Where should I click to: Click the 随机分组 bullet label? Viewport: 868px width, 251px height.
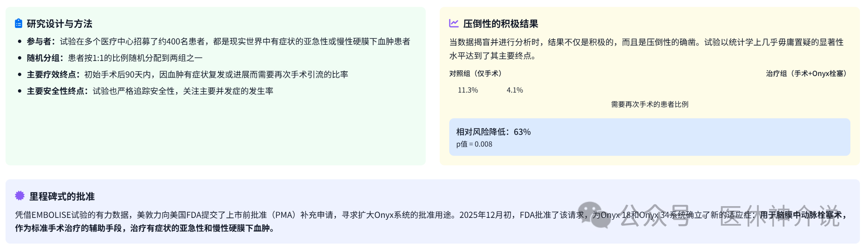[45, 58]
